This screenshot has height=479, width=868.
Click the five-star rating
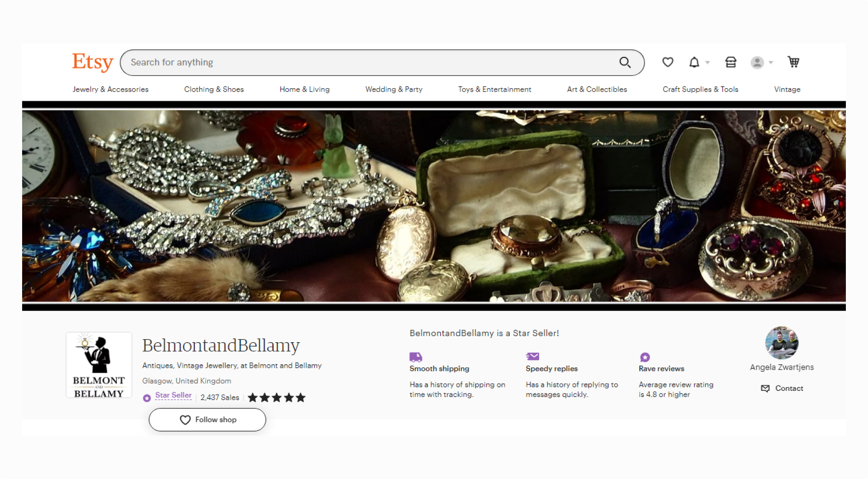click(x=277, y=397)
